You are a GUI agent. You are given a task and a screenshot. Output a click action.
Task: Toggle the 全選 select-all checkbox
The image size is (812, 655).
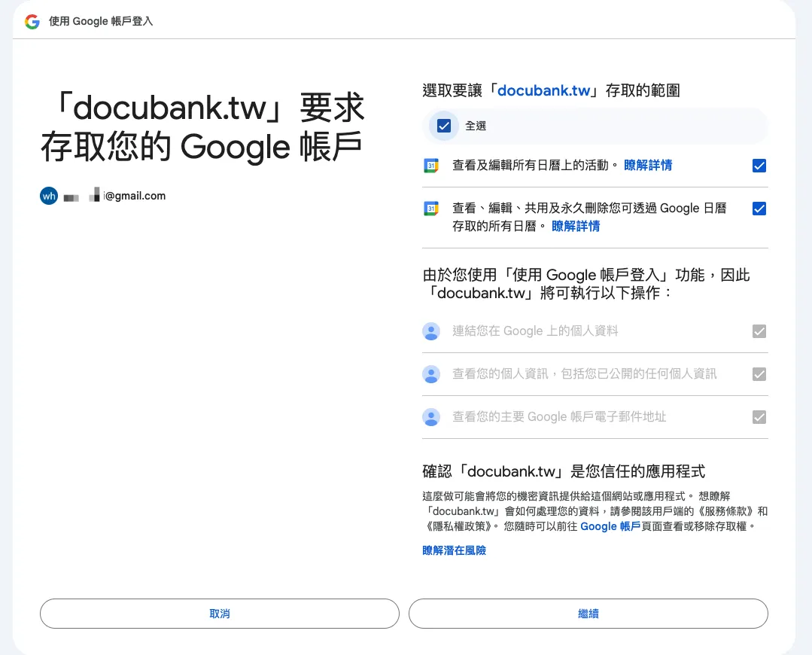pyautogui.click(x=443, y=126)
